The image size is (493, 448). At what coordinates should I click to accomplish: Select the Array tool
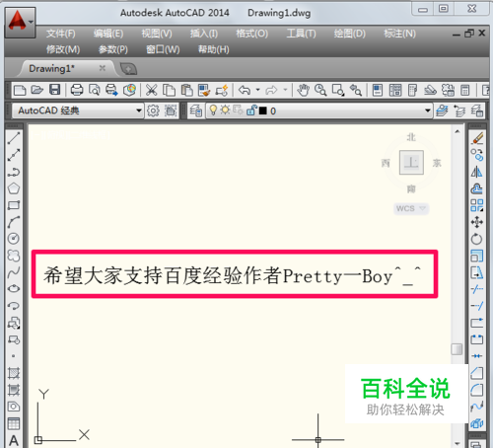[477, 205]
